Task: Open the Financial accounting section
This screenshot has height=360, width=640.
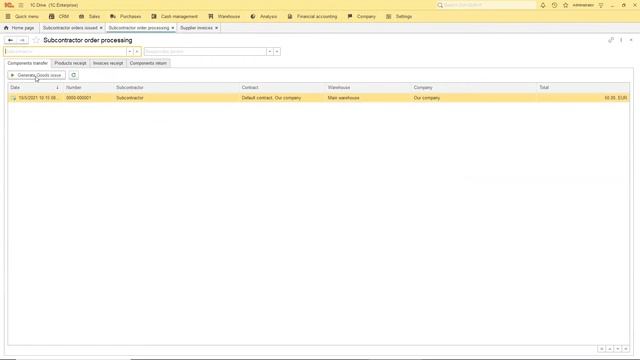Action: pyautogui.click(x=313, y=16)
